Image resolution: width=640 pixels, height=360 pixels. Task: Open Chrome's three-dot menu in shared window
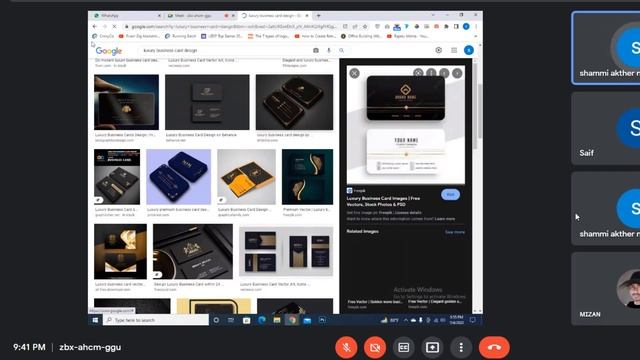point(476,27)
